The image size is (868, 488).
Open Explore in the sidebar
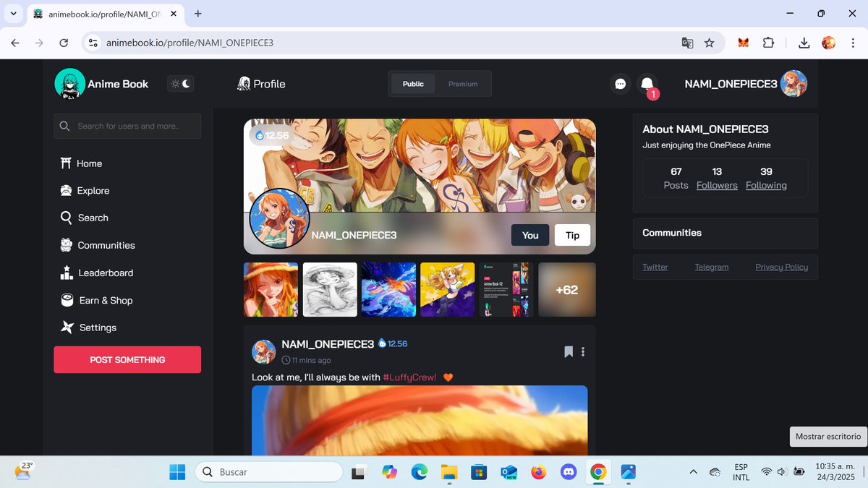click(85, 191)
